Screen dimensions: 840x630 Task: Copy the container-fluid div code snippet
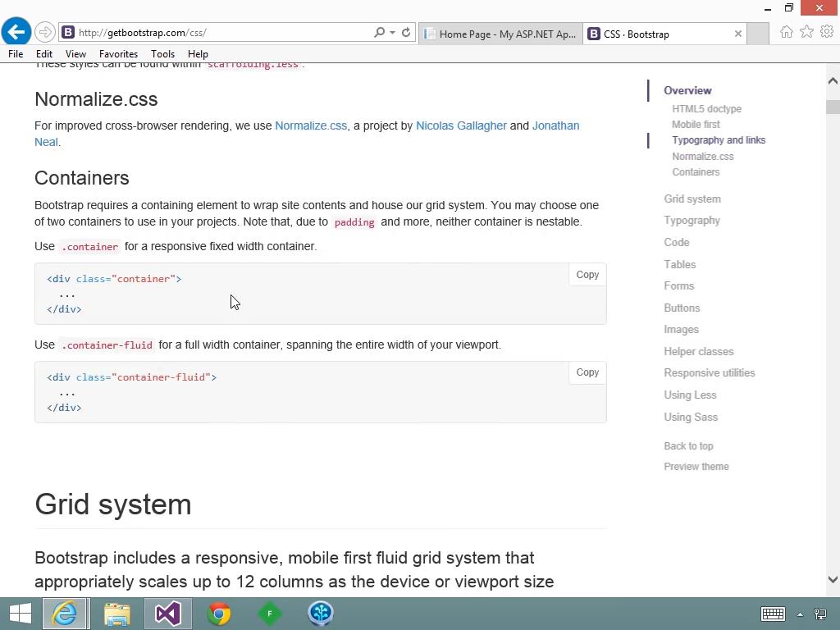tap(587, 372)
